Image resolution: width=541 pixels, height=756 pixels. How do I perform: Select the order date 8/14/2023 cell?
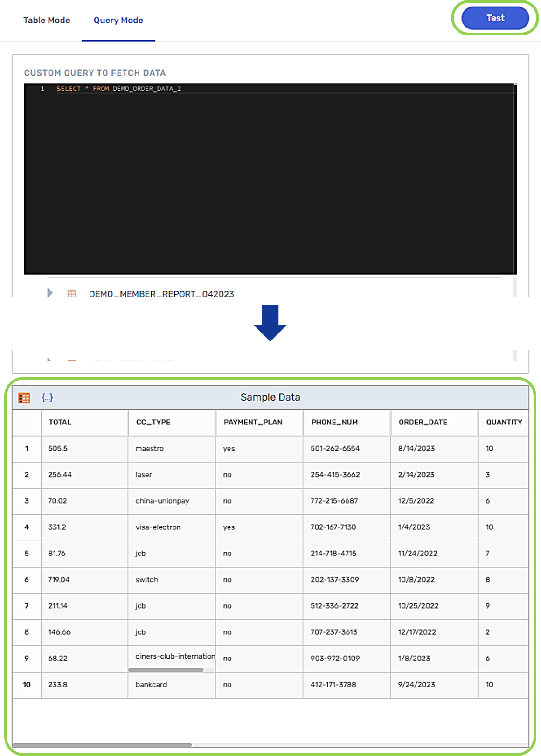tap(434, 449)
